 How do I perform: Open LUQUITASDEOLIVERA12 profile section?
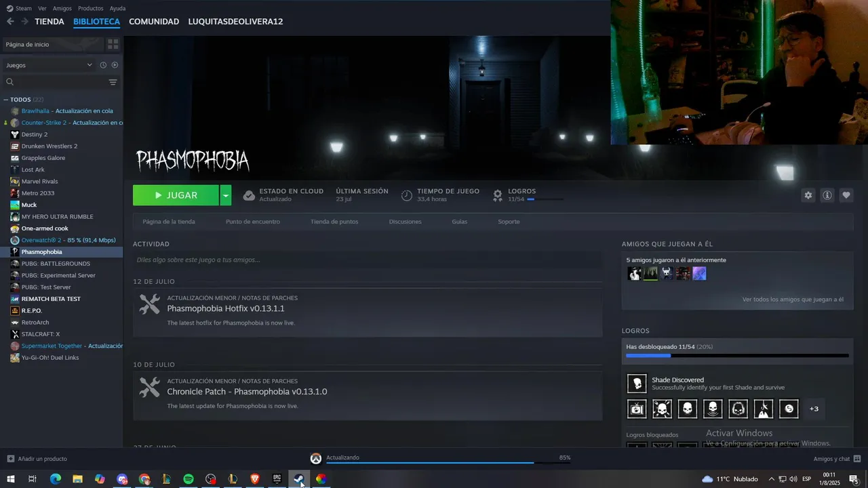tap(235, 22)
